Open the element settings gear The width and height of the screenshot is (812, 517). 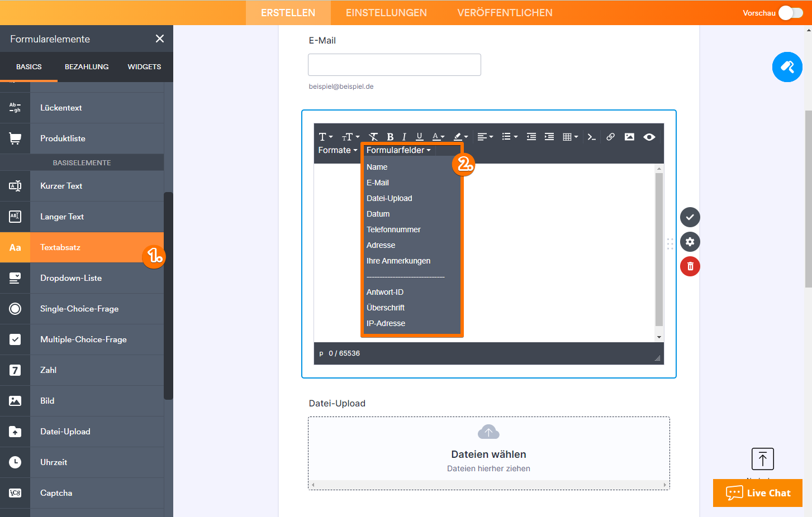[x=690, y=242]
